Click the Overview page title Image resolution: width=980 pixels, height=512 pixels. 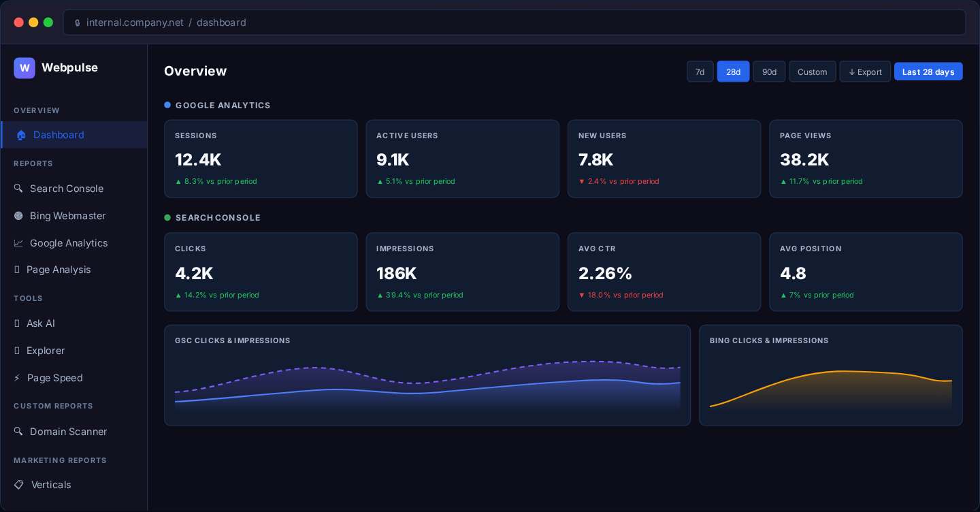coord(195,71)
